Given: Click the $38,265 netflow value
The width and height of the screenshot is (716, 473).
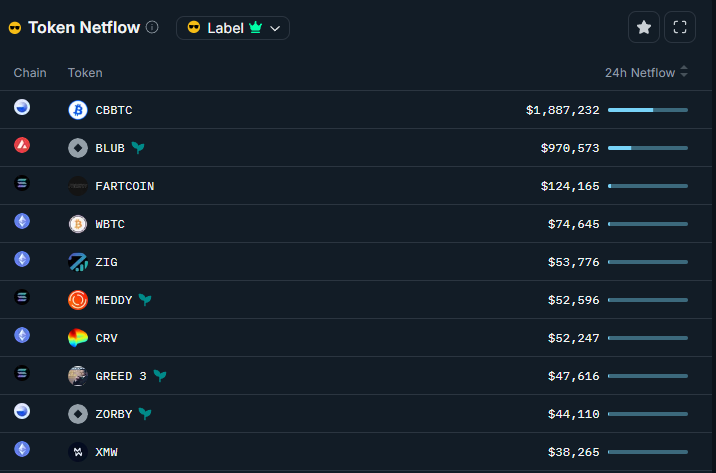Looking at the screenshot, I should pos(574,452).
